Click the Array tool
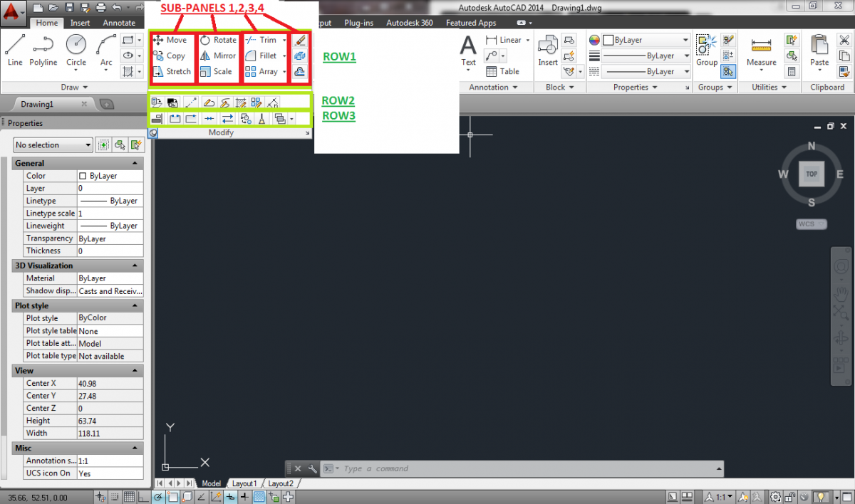Screen dimensions: 855x504 tap(261, 71)
